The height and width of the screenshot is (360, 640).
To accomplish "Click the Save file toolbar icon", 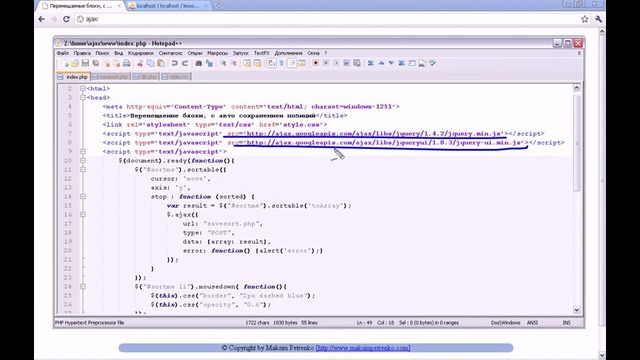I will pyautogui.click(x=85, y=63).
